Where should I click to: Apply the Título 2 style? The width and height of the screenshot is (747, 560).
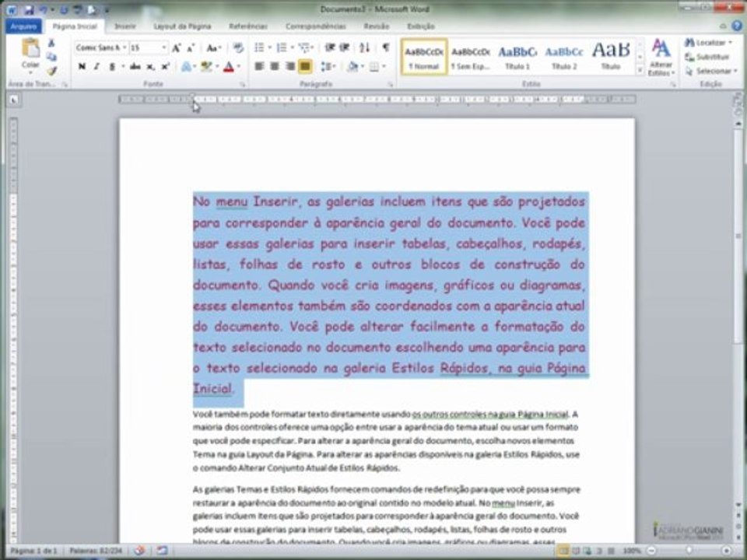tap(564, 57)
